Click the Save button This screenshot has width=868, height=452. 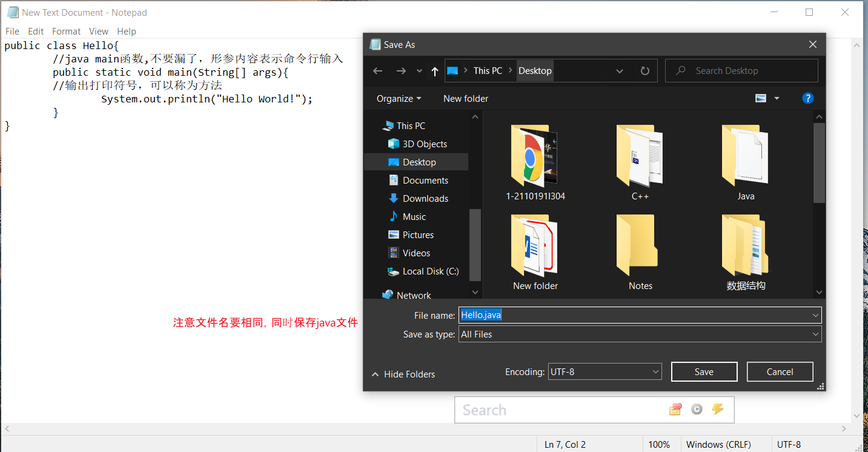pos(704,371)
